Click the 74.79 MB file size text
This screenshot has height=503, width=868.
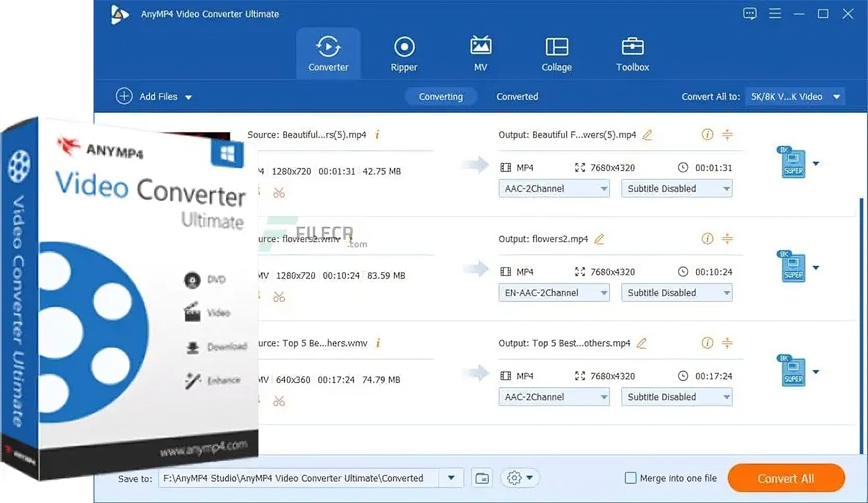coord(381,380)
